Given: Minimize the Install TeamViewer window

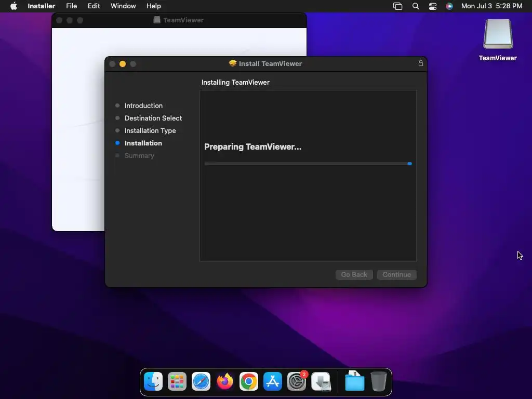Looking at the screenshot, I should [123, 64].
